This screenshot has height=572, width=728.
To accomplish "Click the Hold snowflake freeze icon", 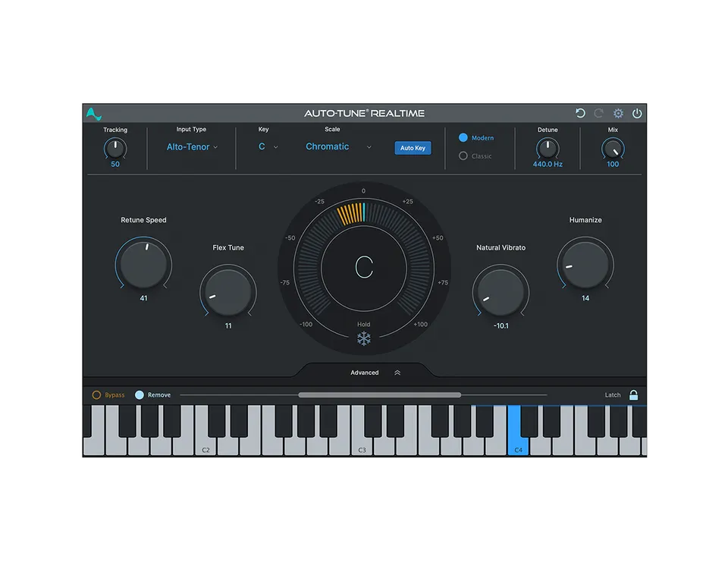I will pos(363,338).
